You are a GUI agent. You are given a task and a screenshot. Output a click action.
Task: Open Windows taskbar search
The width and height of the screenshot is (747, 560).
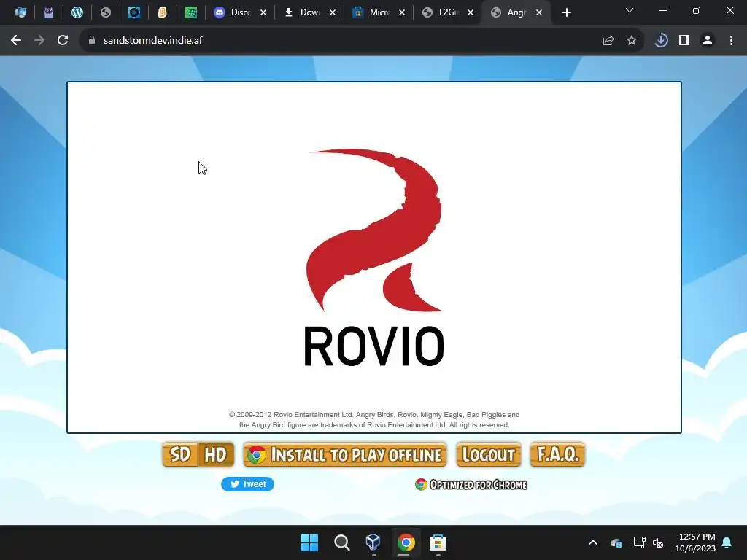pos(341,542)
